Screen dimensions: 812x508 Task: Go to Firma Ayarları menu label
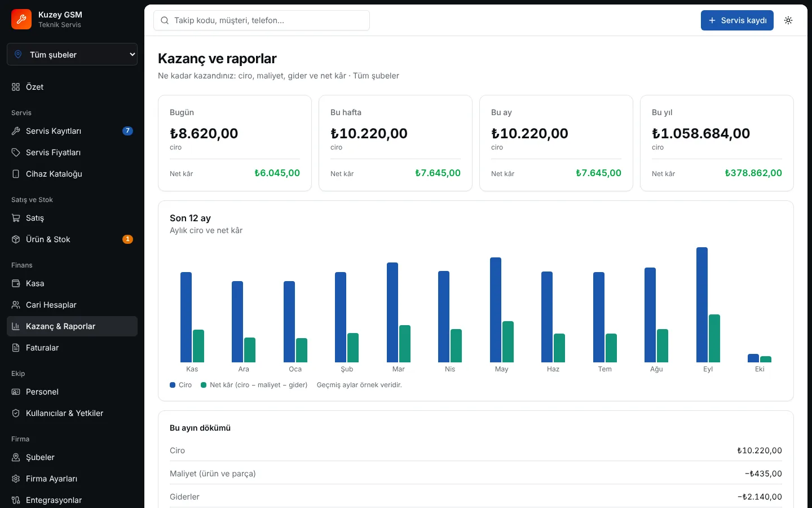tap(52, 479)
